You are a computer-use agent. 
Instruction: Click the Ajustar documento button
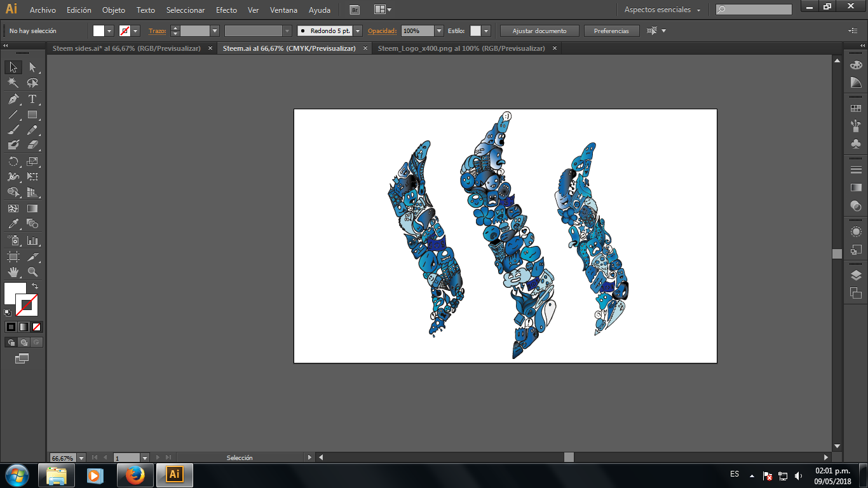coord(540,30)
